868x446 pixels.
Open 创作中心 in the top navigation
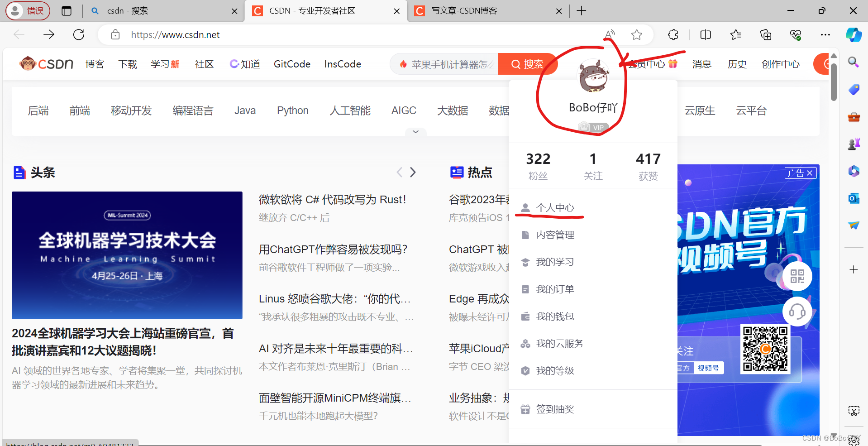pos(781,64)
